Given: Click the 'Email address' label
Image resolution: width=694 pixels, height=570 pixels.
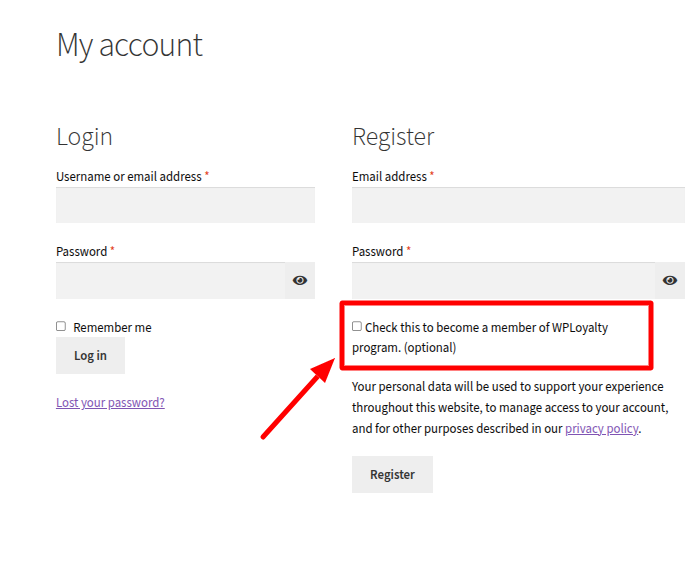Looking at the screenshot, I should click(389, 177).
